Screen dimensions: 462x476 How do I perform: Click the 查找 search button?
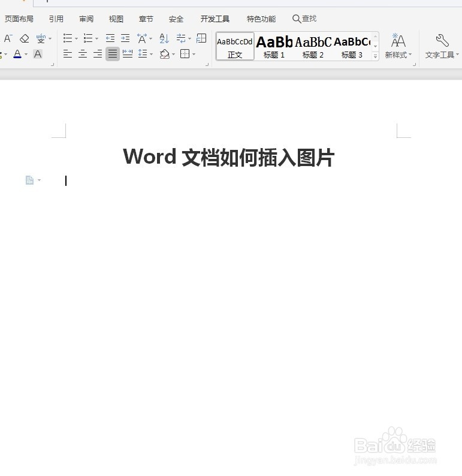point(304,19)
